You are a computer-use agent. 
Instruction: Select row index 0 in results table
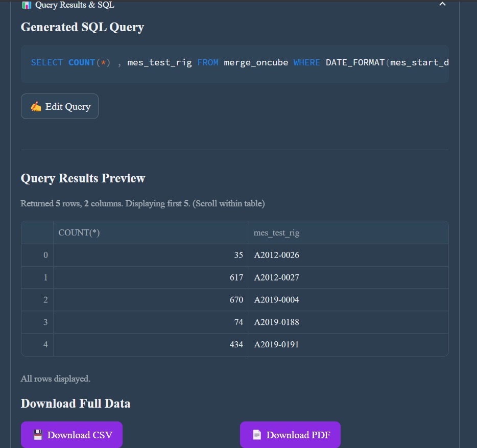45,255
